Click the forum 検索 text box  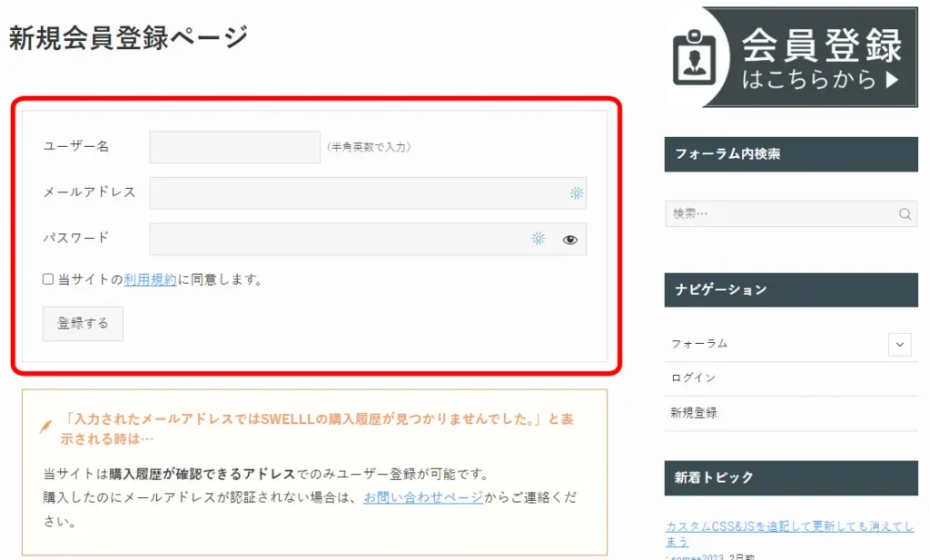click(779, 214)
